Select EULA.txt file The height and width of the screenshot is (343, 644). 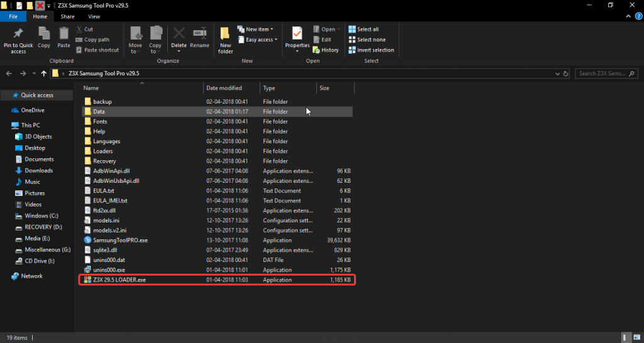pos(217,191)
